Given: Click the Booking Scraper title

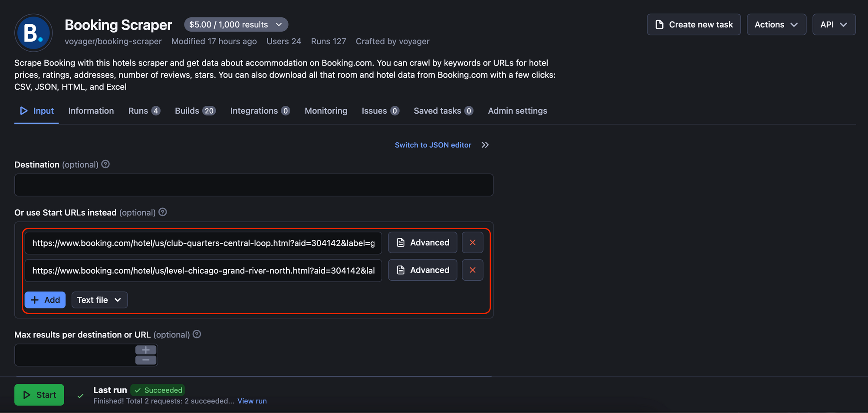Looking at the screenshot, I should coord(118,25).
